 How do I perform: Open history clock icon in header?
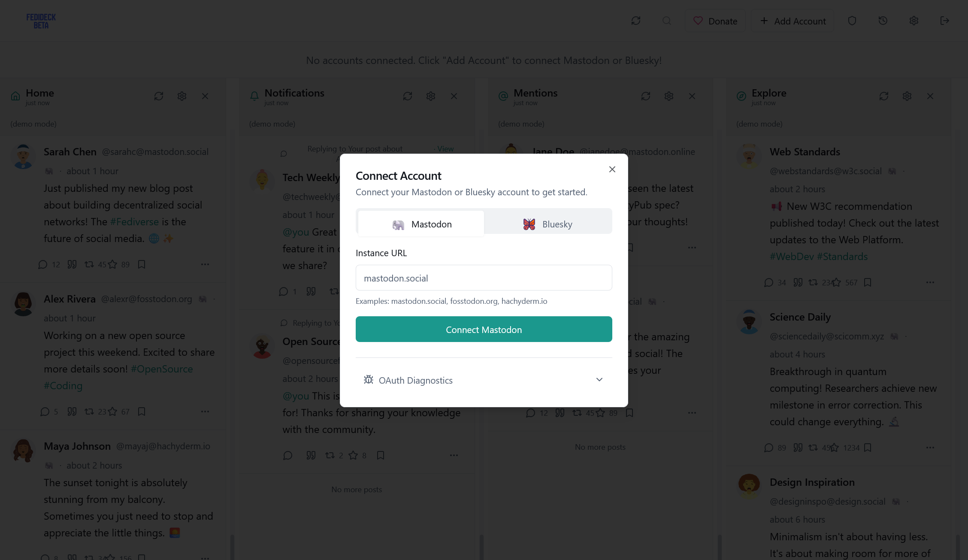[883, 21]
